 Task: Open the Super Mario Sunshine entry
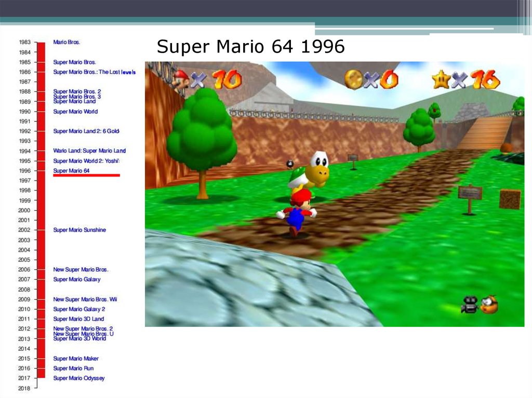pos(79,230)
